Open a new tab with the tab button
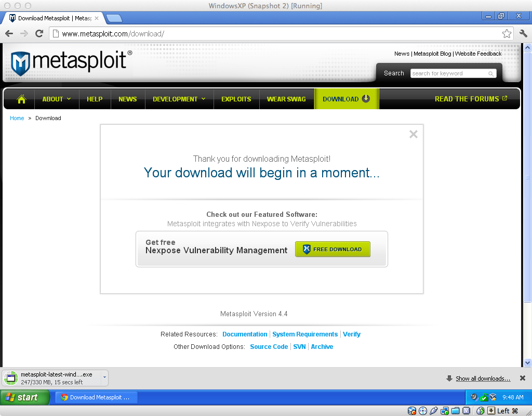Viewport: 532px width, 416px height. tap(114, 18)
